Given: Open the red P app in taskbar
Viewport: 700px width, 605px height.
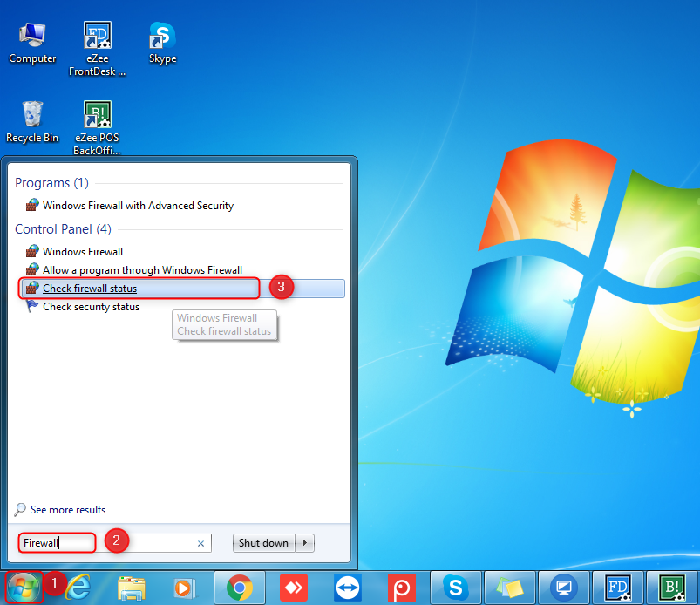Looking at the screenshot, I should tap(402, 588).
